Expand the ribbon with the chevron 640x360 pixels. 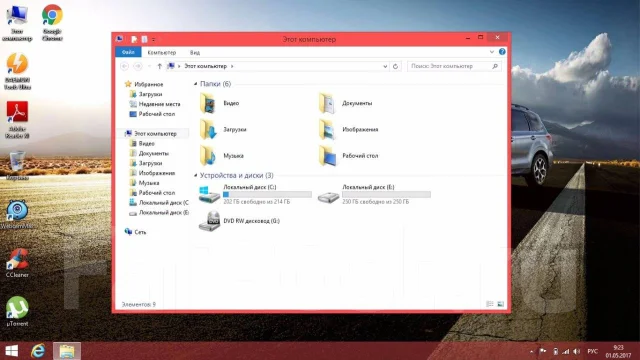pos(492,52)
